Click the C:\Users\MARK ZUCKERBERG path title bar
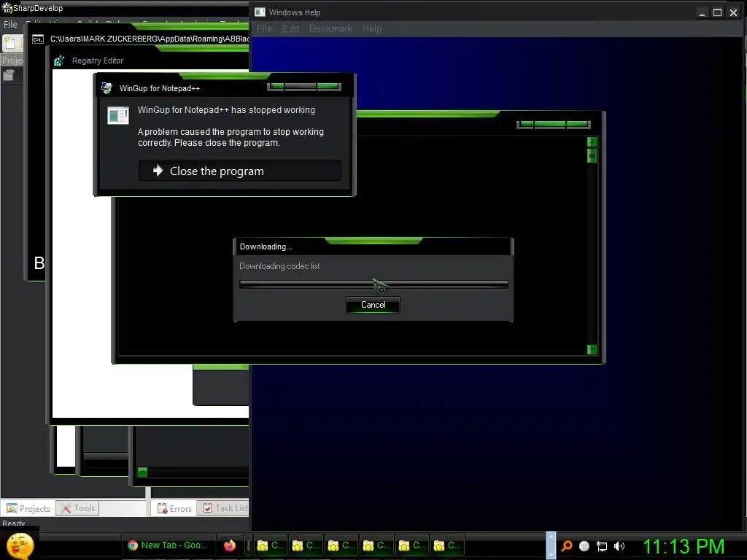 pos(149,39)
